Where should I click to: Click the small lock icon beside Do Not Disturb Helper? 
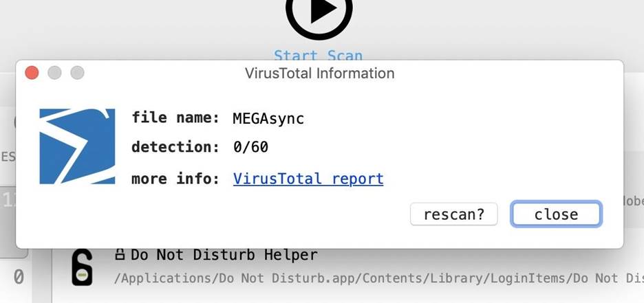pos(120,255)
